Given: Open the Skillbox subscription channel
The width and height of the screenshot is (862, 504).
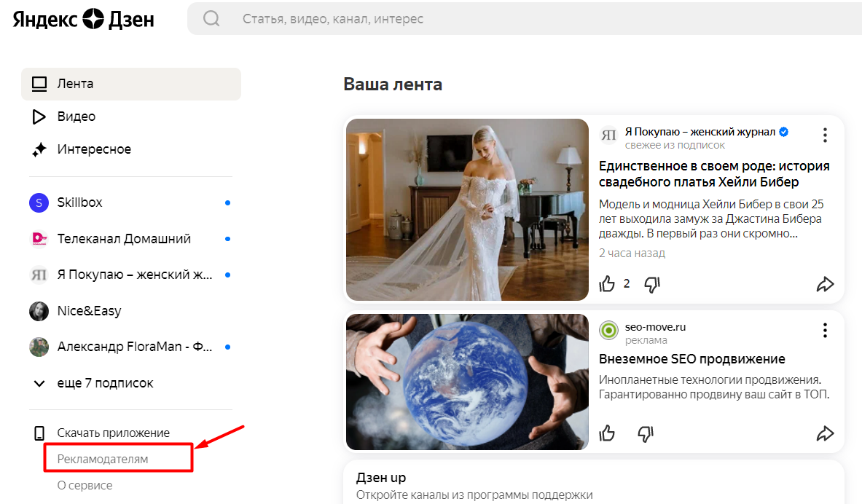Looking at the screenshot, I should 80,202.
